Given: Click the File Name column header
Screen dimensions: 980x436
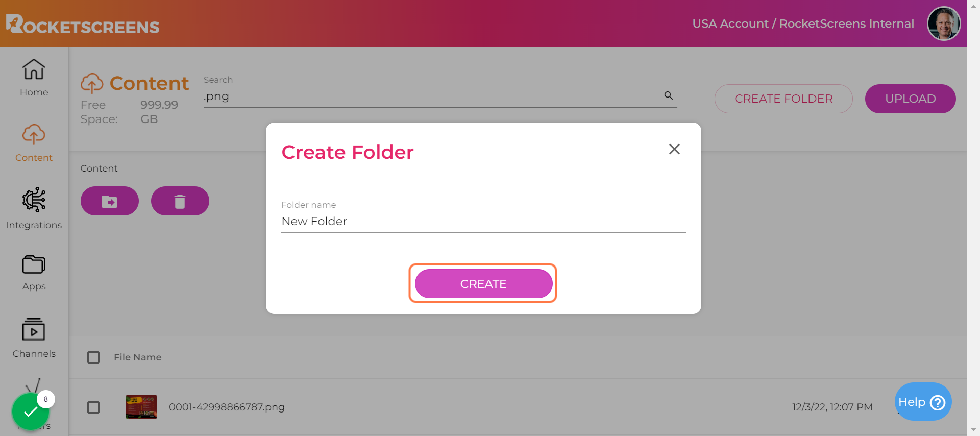Looking at the screenshot, I should [137, 357].
